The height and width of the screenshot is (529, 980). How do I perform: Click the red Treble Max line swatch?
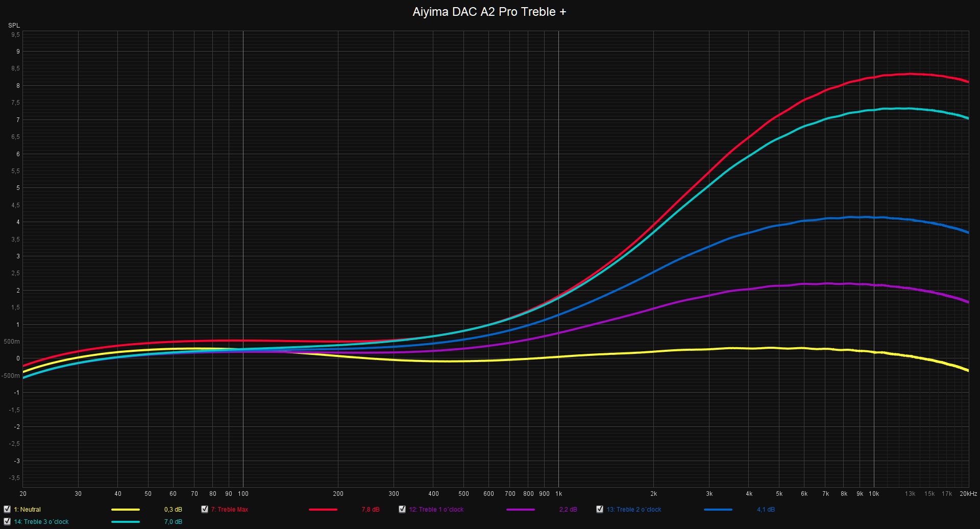click(323, 510)
